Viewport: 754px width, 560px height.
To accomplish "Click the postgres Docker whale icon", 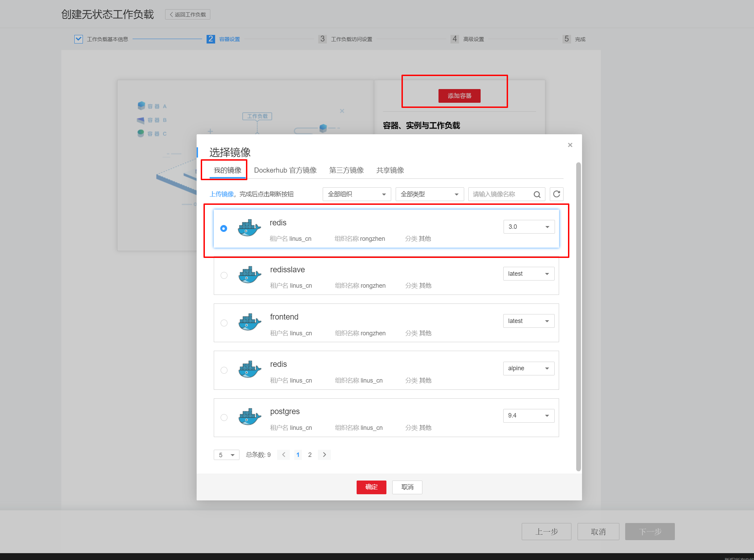I will point(249,417).
